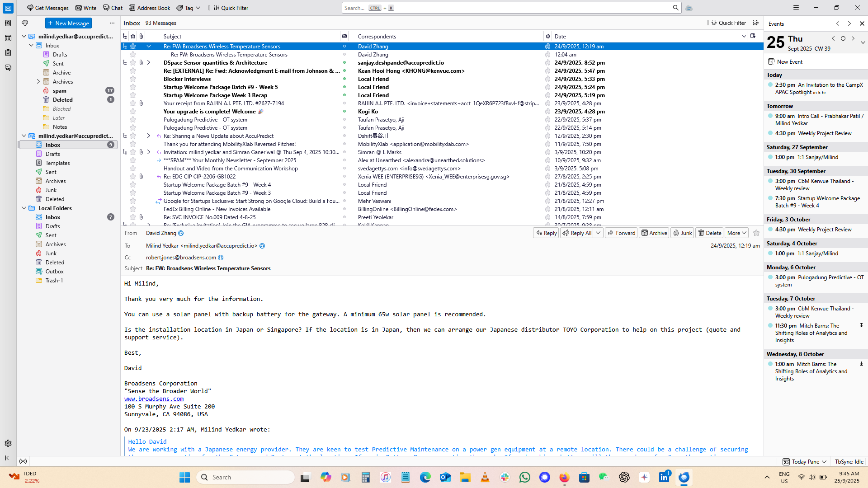Open the Address Book space icon in sidebar
Image resolution: width=868 pixels, height=488 pixels.
pyautogui.click(x=8, y=23)
